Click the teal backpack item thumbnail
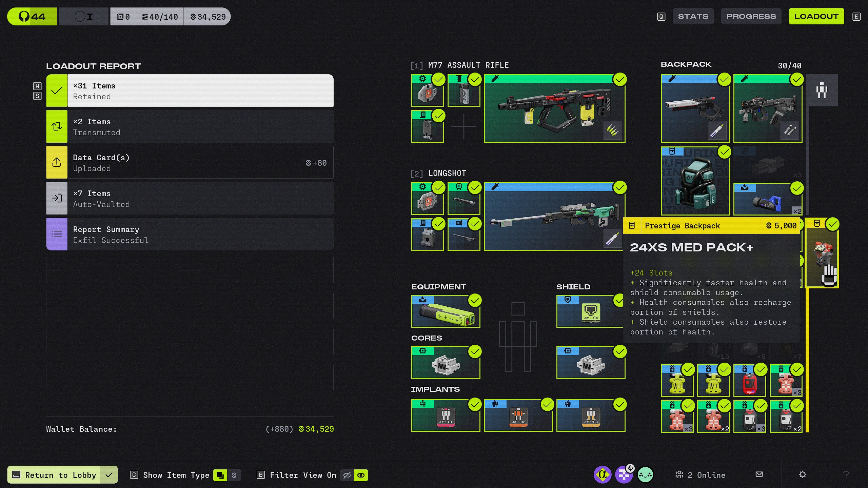This screenshot has height=488, width=868. 695,181
